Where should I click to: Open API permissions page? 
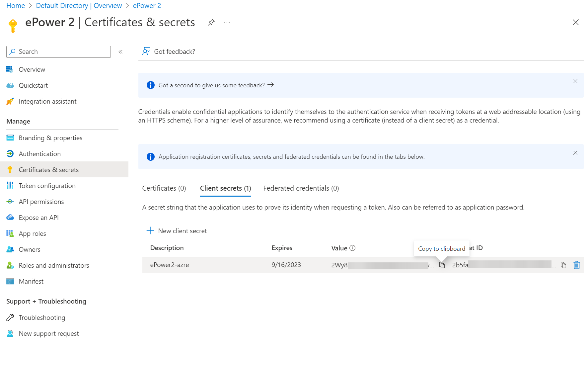(x=41, y=202)
